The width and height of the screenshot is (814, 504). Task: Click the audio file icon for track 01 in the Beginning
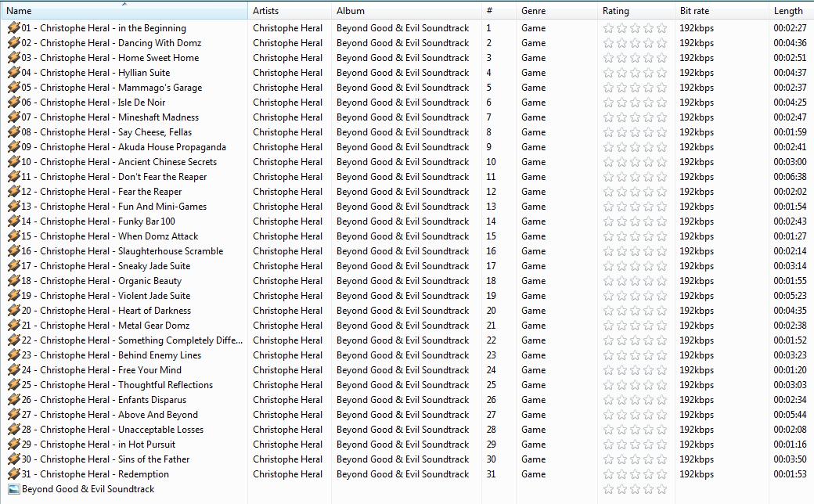click(x=14, y=28)
